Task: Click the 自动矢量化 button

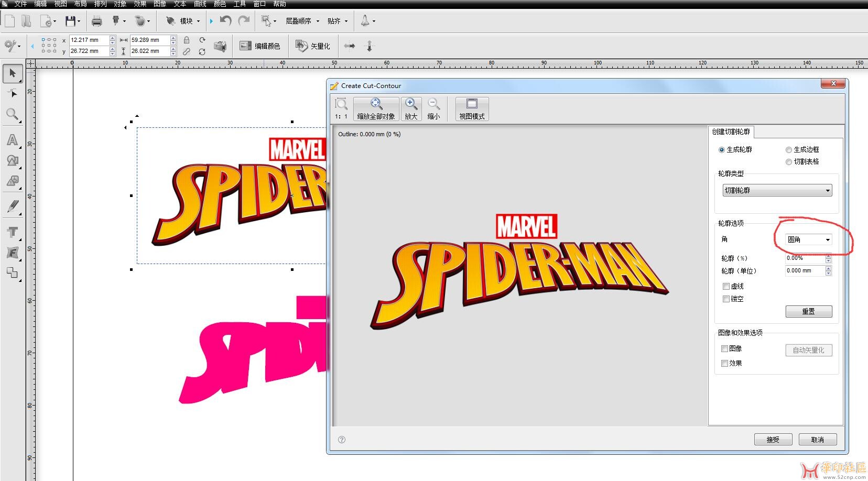Action: [809, 350]
